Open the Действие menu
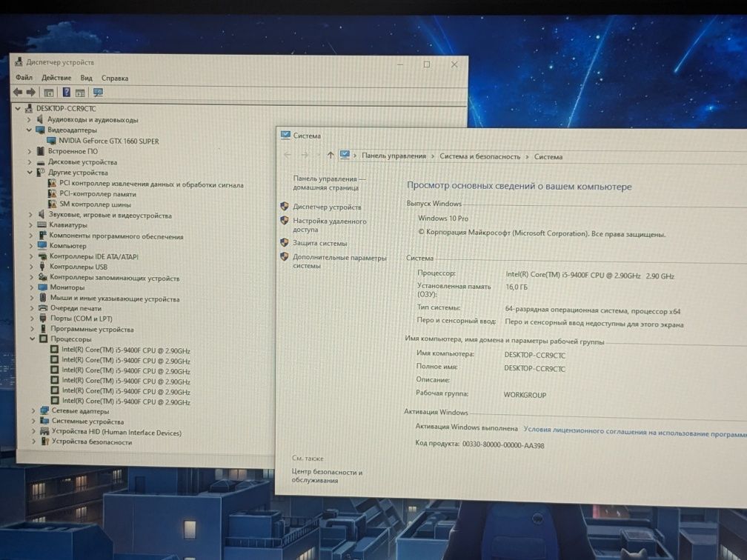This screenshot has height=560, width=747. coord(56,78)
